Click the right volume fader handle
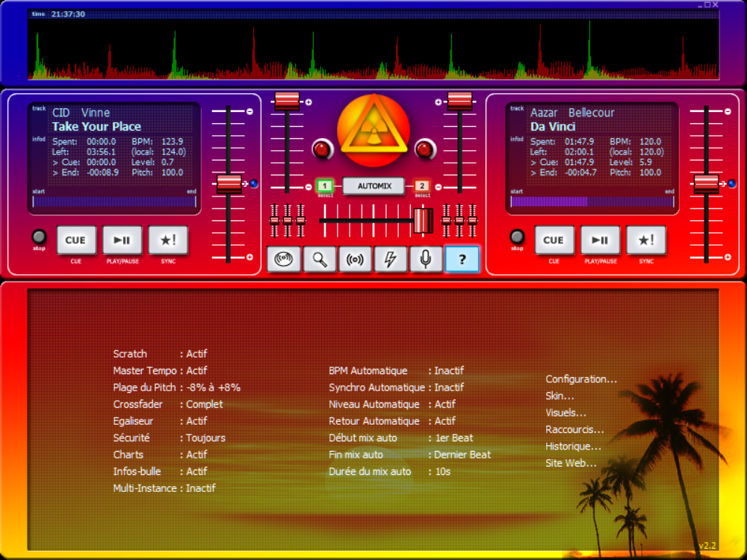The width and height of the screenshot is (747, 560). 459,101
